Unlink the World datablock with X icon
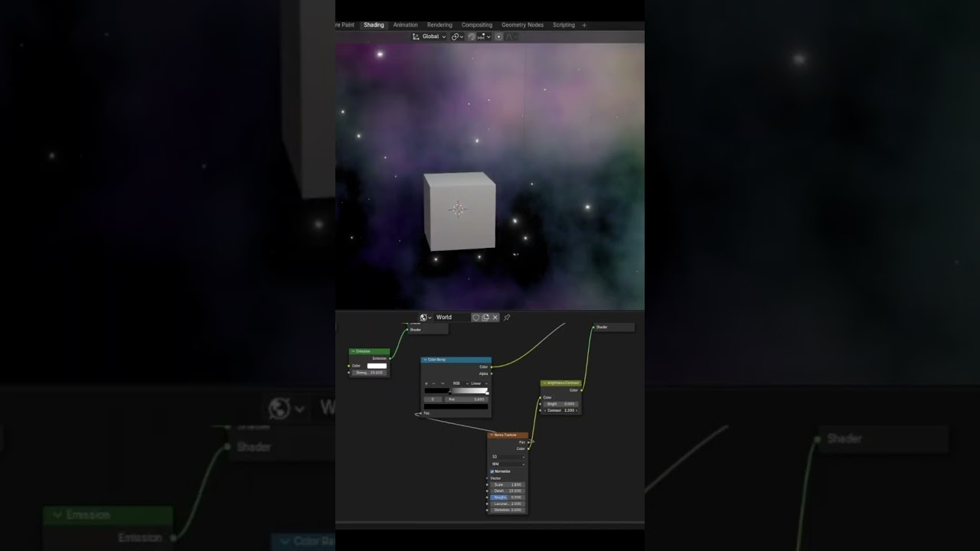The image size is (980, 551). (x=495, y=317)
